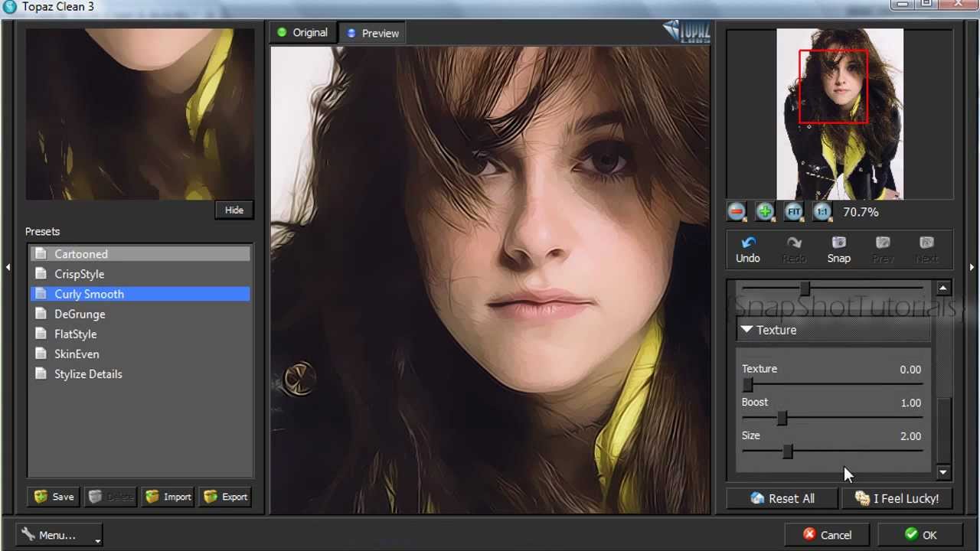This screenshot has height=551, width=980.
Task: Switch to the Preview view tab
Action: point(372,34)
